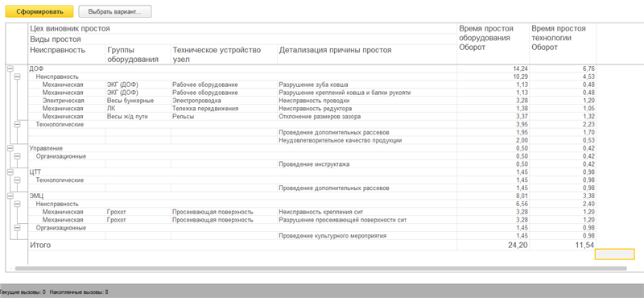Select the horizontal scrollbar of report
This screenshot has height=298, width=644.
click(320, 268)
